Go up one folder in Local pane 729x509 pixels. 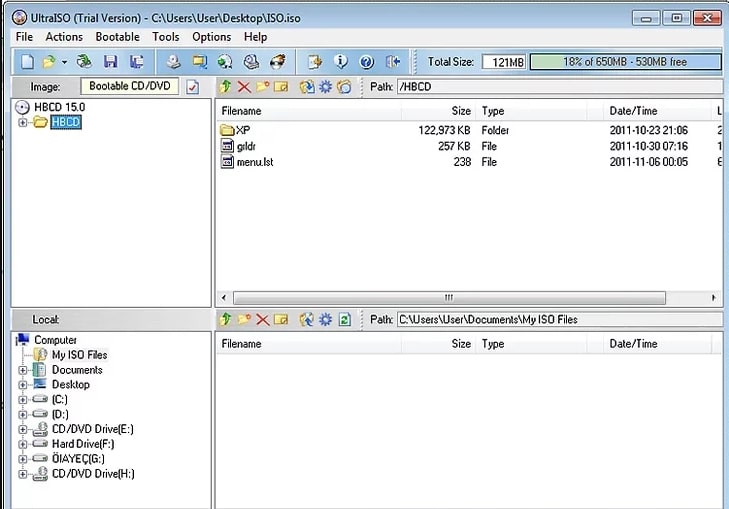(225, 319)
